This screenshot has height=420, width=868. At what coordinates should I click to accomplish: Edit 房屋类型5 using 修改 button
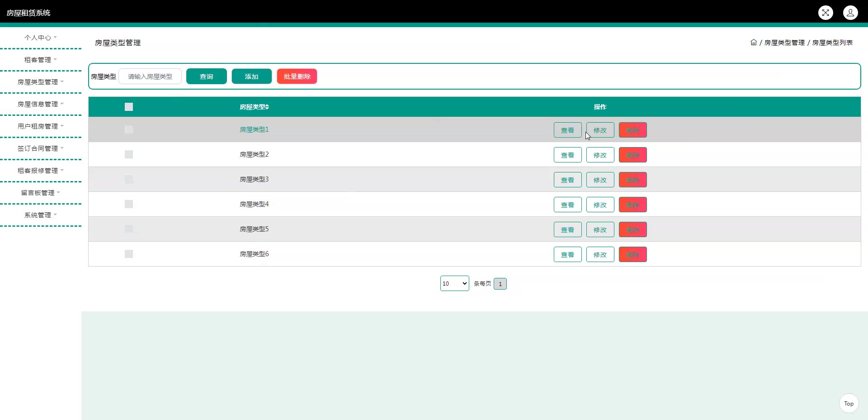point(600,229)
